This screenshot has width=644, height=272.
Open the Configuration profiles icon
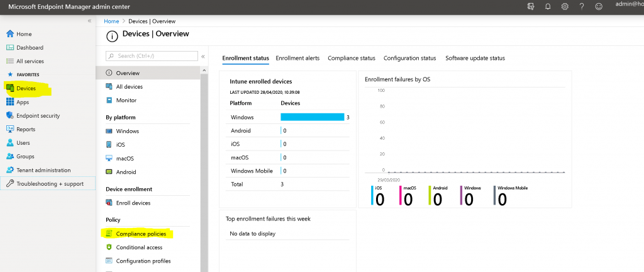point(109,261)
